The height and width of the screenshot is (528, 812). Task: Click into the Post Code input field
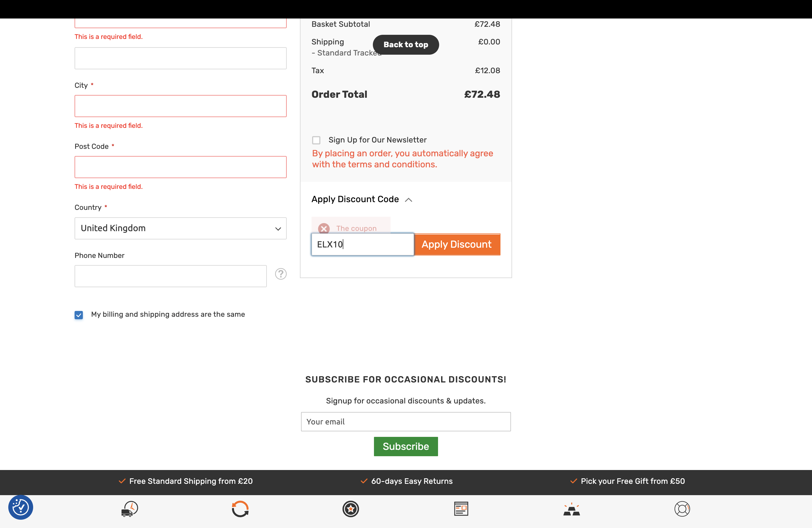(180, 167)
